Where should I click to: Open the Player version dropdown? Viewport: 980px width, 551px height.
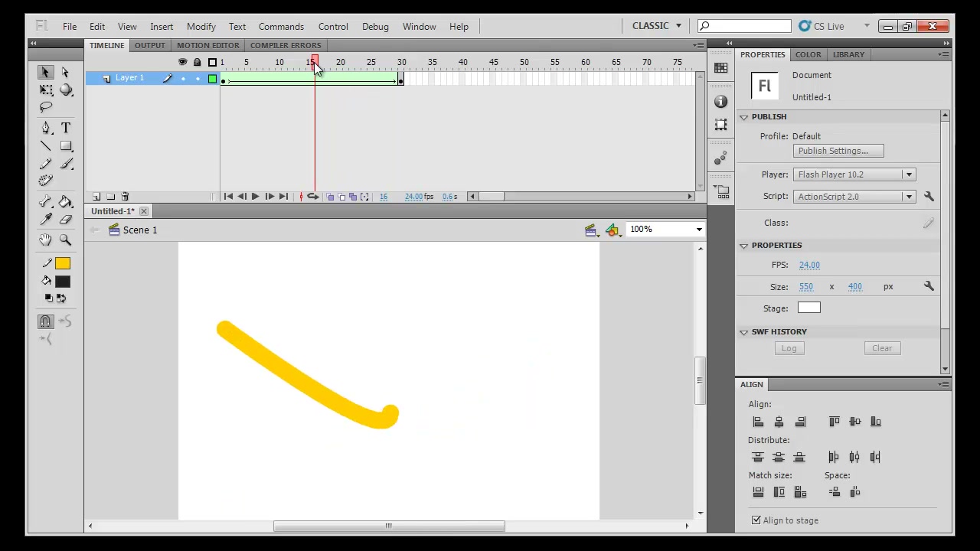pyautogui.click(x=854, y=174)
